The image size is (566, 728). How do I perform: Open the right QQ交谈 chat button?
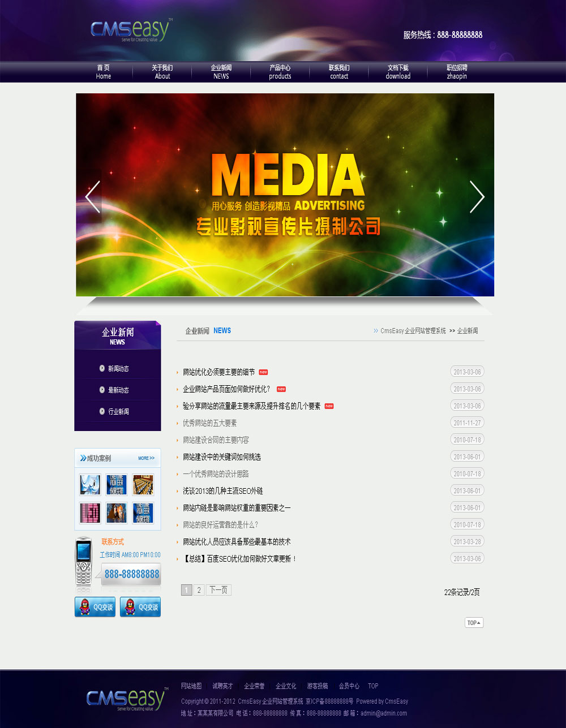140,607
